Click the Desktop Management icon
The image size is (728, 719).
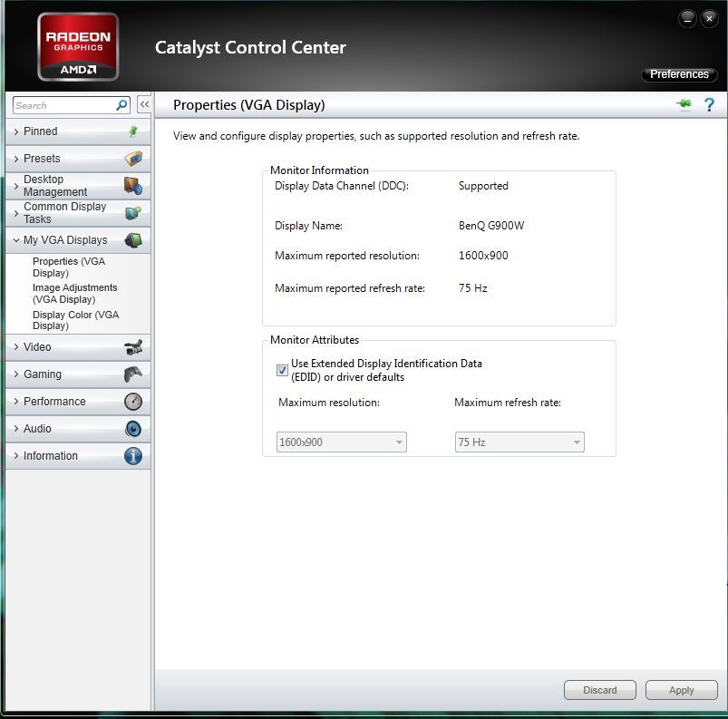coord(133,186)
